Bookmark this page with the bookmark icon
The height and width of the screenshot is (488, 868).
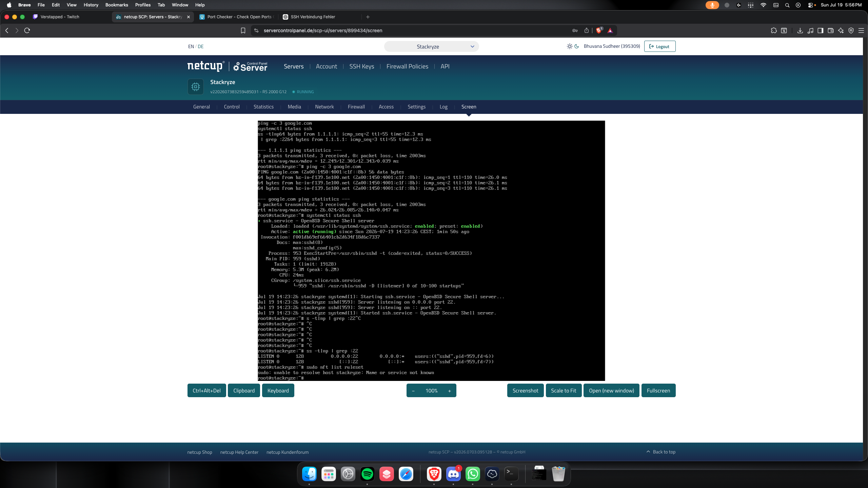pos(243,30)
